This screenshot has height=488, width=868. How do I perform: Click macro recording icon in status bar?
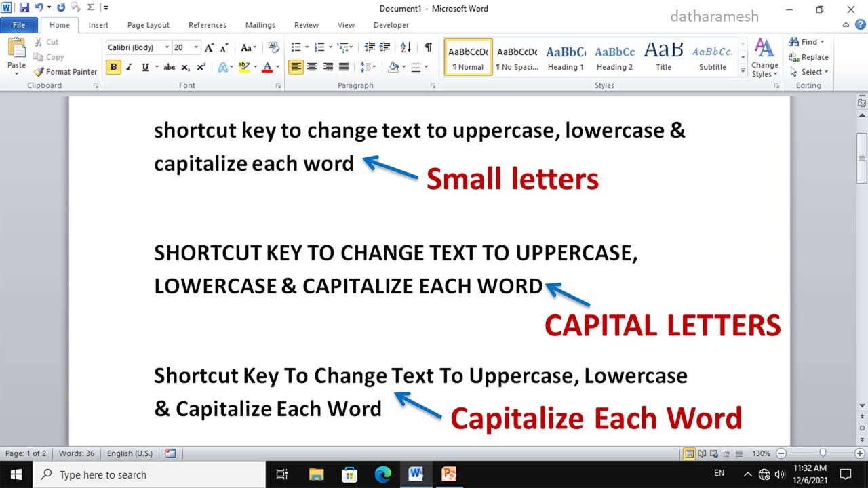click(x=170, y=453)
